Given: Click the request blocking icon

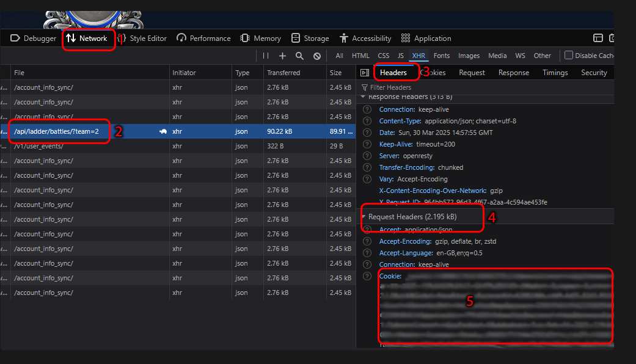Looking at the screenshot, I should point(317,56).
